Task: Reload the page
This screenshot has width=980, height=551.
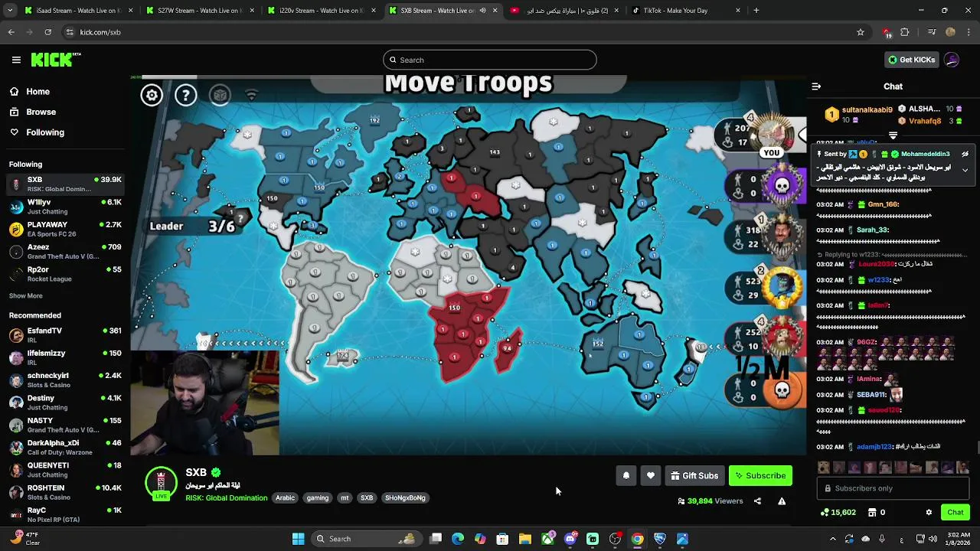Action: point(47,32)
